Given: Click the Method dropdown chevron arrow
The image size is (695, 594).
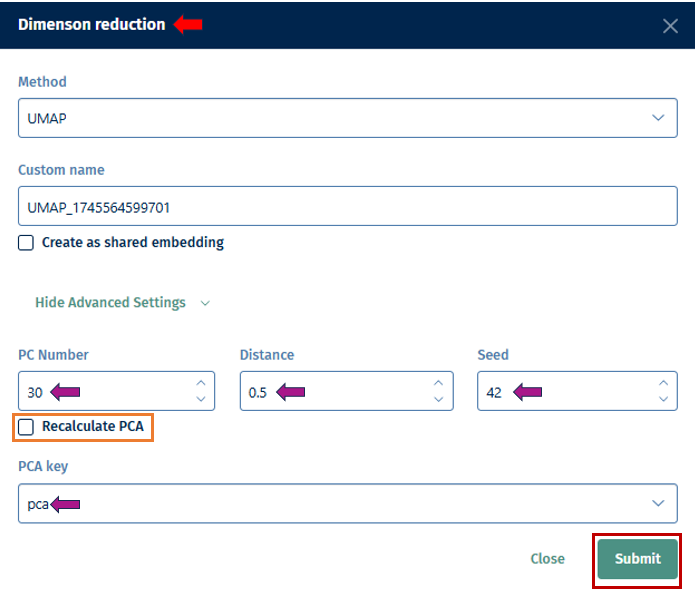Looking at the screenshot, I should click(658, 118).
